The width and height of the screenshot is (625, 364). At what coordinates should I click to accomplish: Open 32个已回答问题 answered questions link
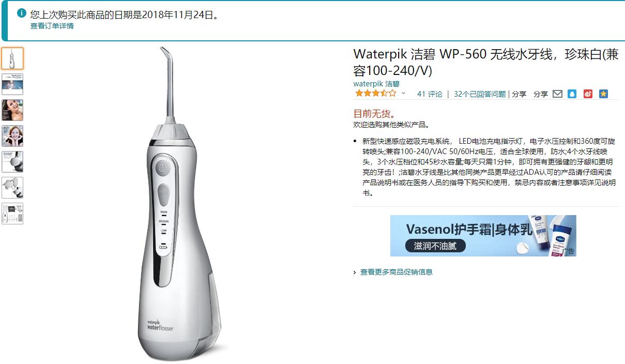[480, 94]
